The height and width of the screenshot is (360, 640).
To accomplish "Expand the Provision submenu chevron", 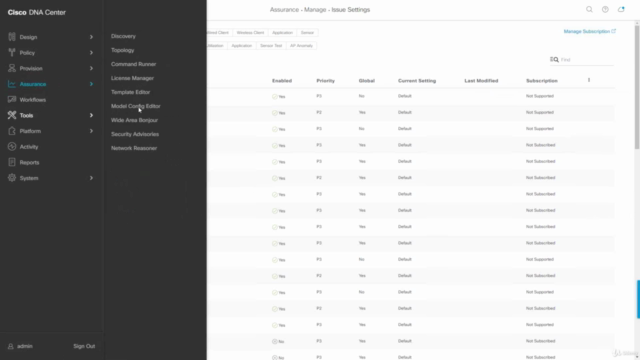I will [91, 68].
